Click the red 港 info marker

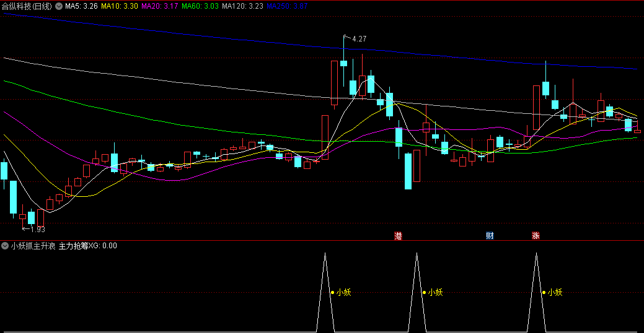click(x=398, y=236)
